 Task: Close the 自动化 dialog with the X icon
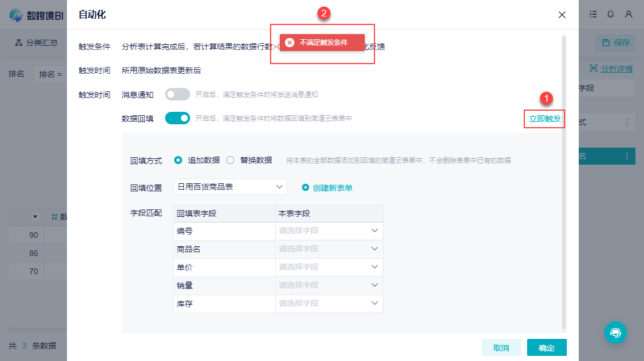pyautogui.click(x=562, y=15)
